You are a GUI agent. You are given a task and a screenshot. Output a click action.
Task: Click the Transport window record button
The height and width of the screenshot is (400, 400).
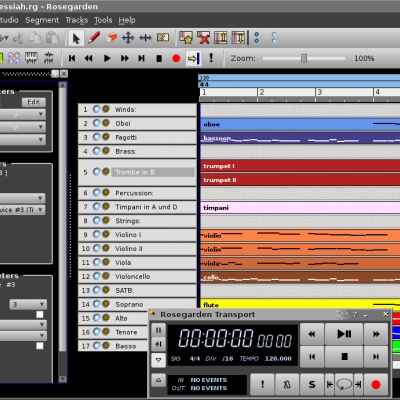click(376, 384)
